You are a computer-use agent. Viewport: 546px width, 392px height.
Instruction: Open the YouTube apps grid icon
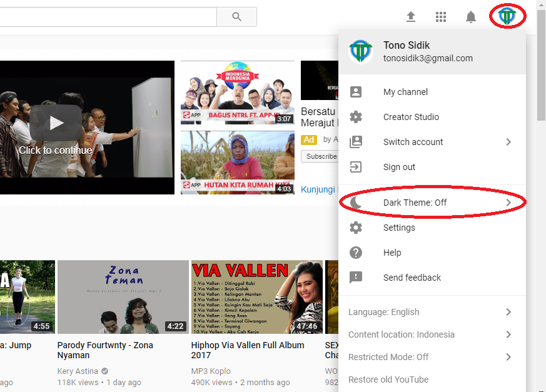tap(441, 17)
